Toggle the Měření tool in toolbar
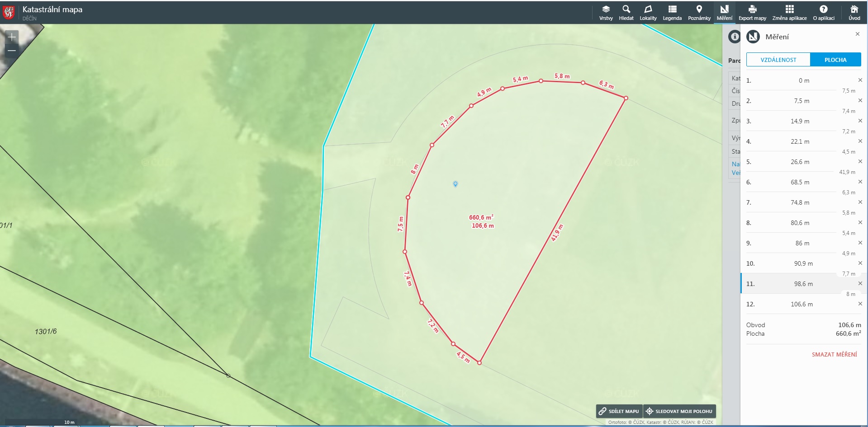The image size is (868, 427). [724, 13]
